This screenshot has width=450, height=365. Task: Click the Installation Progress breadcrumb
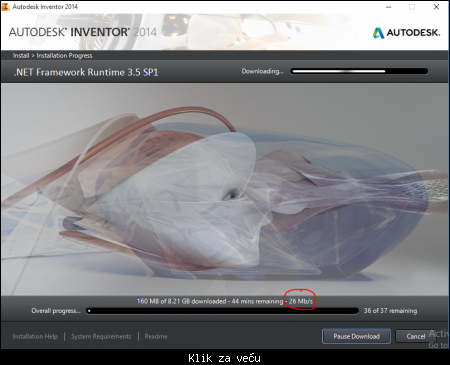[64, 55]
